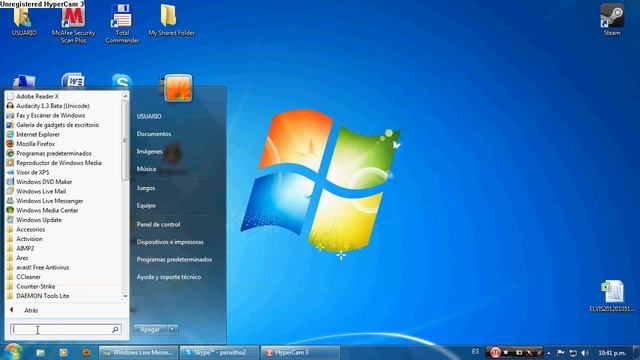Open Firefox pinned taskbar icon
Screen dimensions: 640x360
point(86,352)
